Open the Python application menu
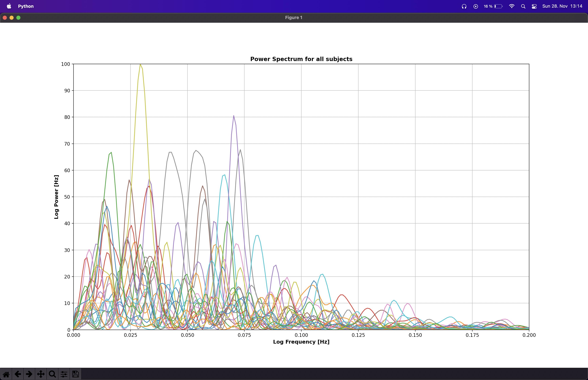Viewport: 588px width, 380px height. [x=26, y=6]
